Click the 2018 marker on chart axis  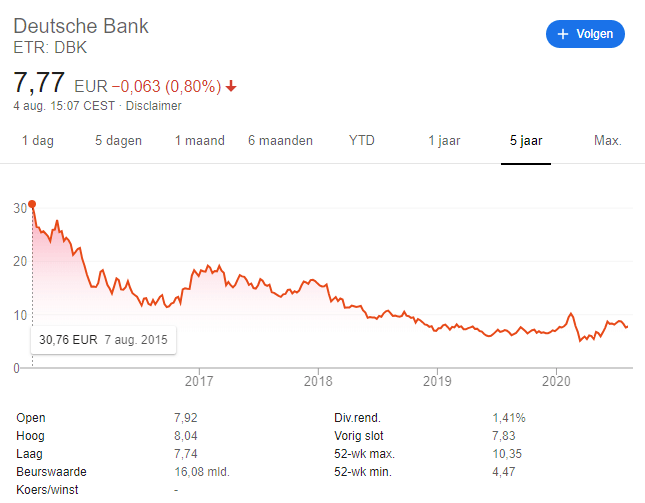click(318, 381)
